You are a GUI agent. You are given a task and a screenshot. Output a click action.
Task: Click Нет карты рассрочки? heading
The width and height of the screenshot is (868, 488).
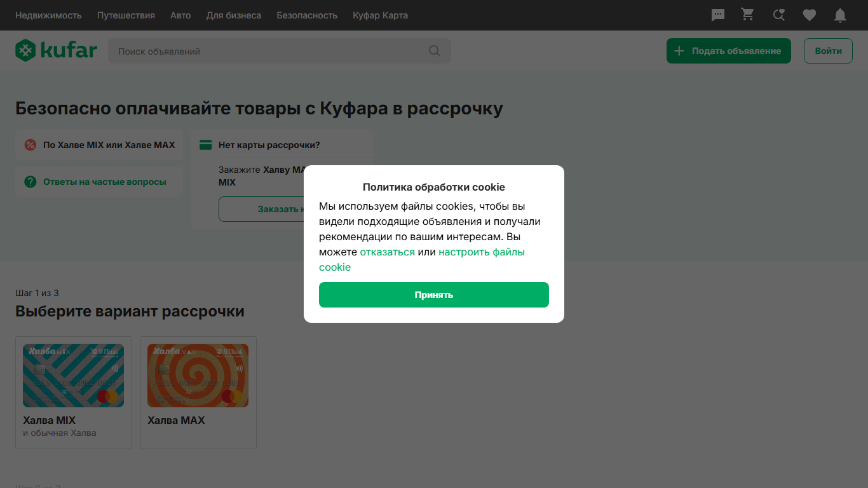coord(269,145)
